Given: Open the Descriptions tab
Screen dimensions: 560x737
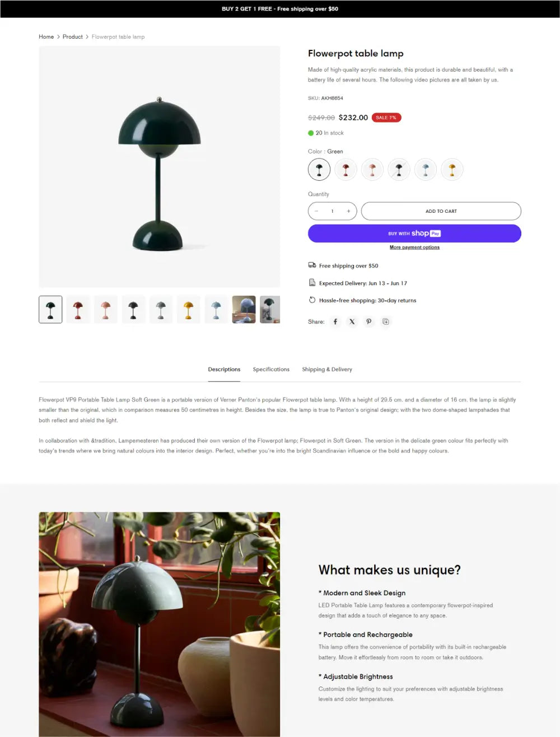Looking at the screenshot, I should pyautogui.click(x=224, y=370).
